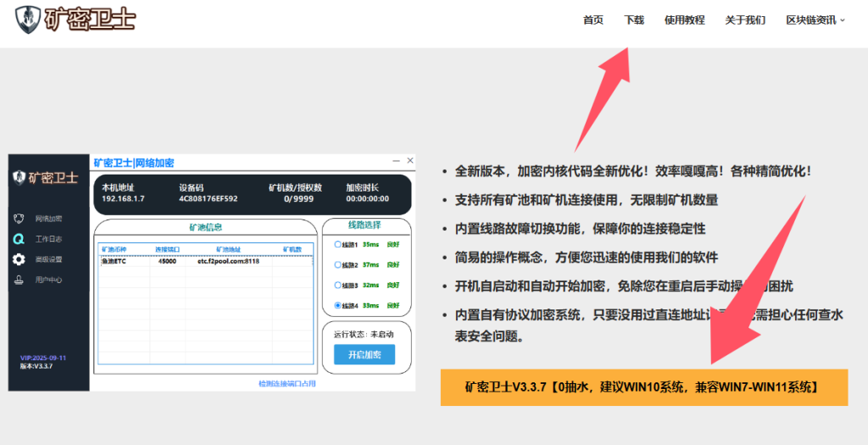Click the sidebar 矿密卫士 logo icon
The width and height of the screenshot is (868, 445).
pos(19,178)
